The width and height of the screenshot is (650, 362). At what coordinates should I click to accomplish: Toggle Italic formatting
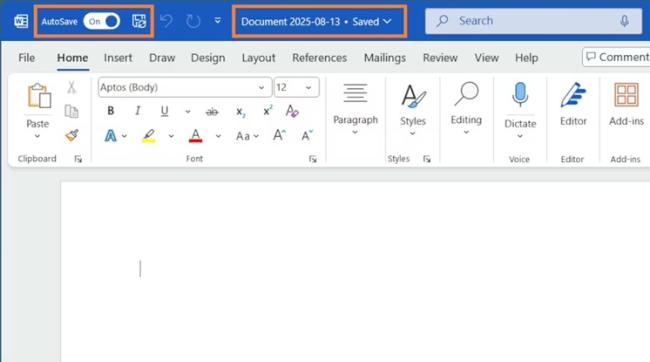[x=138, y=111]
